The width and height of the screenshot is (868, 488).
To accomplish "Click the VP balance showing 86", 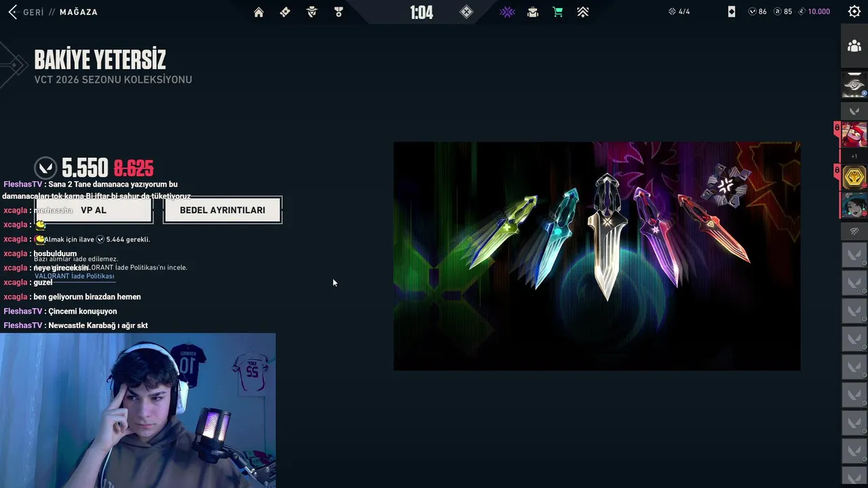I will [757, 12].
